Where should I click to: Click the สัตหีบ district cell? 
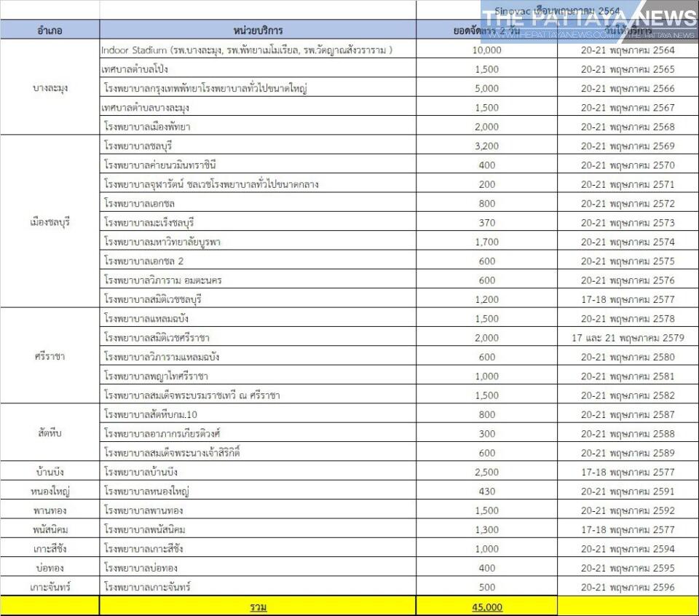[50, 433]
